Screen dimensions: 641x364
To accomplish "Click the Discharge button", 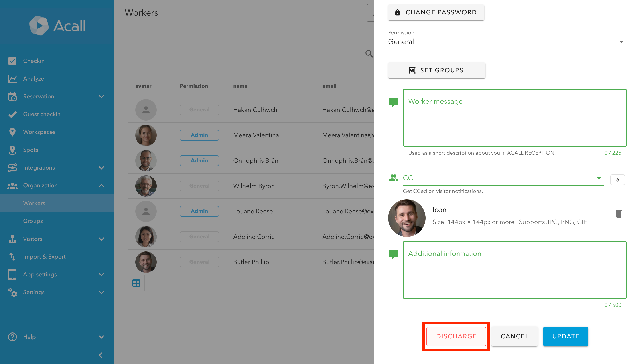I will click(456, 336).
